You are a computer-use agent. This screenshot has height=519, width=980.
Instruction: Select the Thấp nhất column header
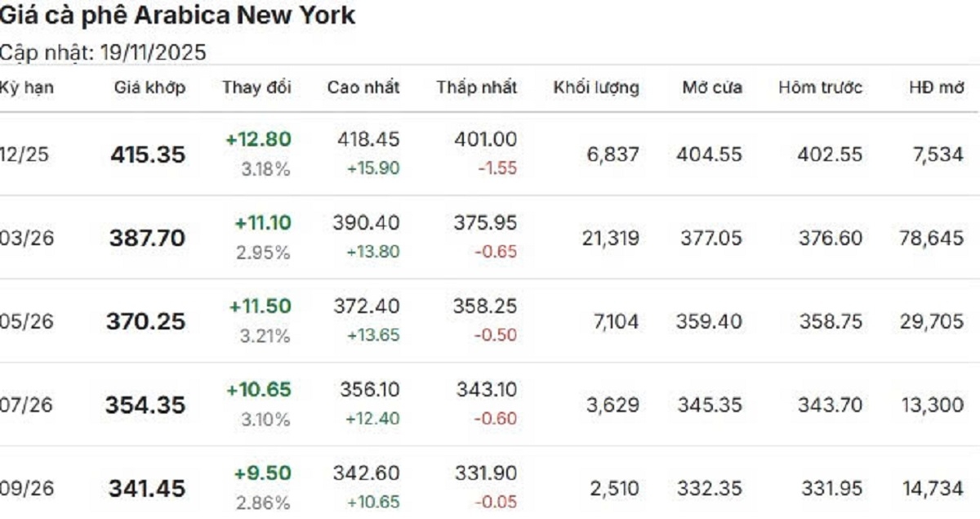click(x=476, y=87)
